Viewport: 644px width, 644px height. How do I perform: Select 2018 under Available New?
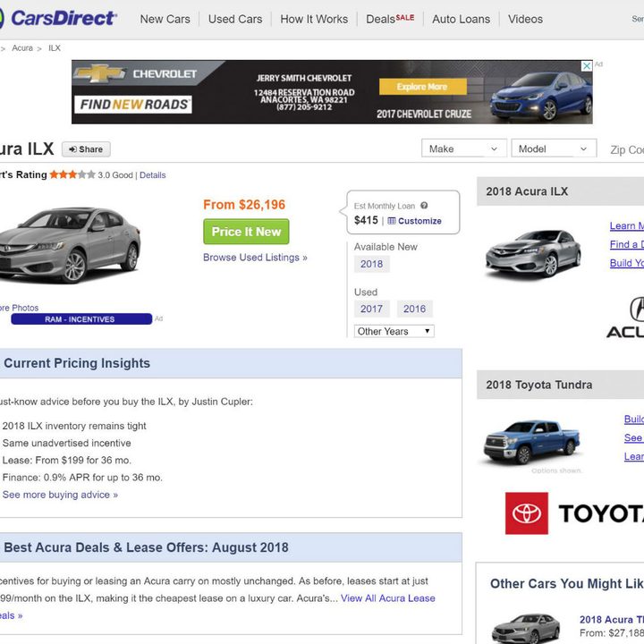tap(372, 264)
